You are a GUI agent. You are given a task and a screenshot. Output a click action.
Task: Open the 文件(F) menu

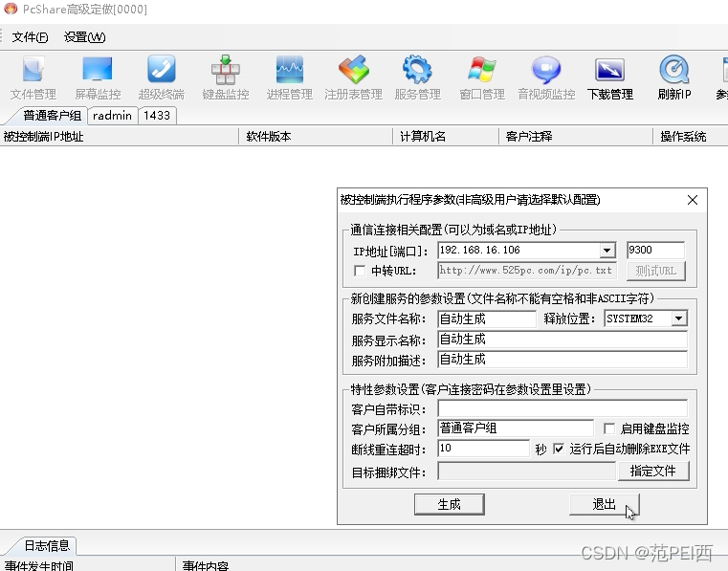30,37
